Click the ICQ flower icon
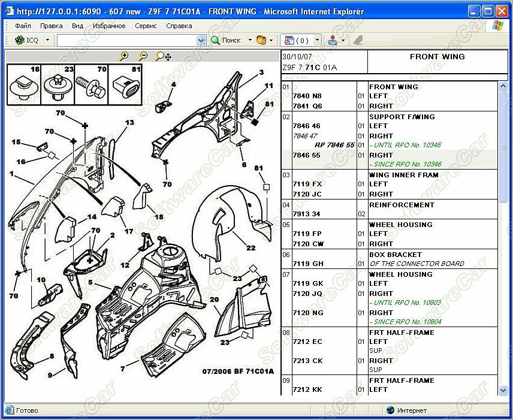The width and height of the screenshot is (513, 420). pos(20,40)
